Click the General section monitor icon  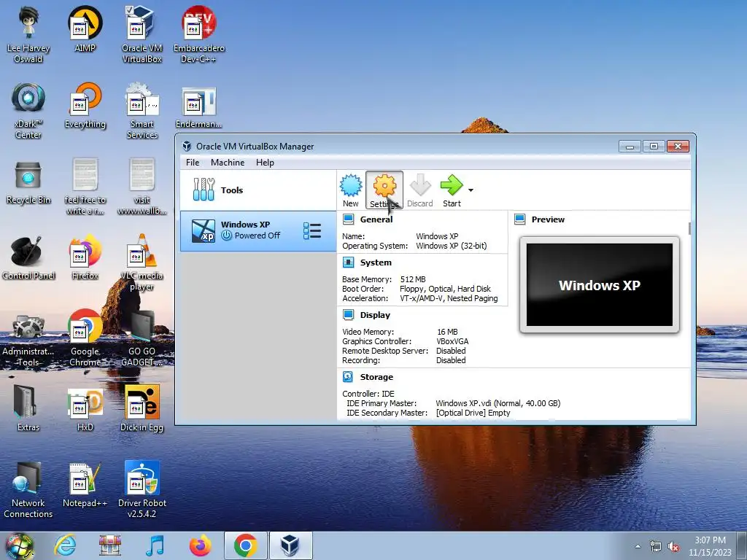349,219
